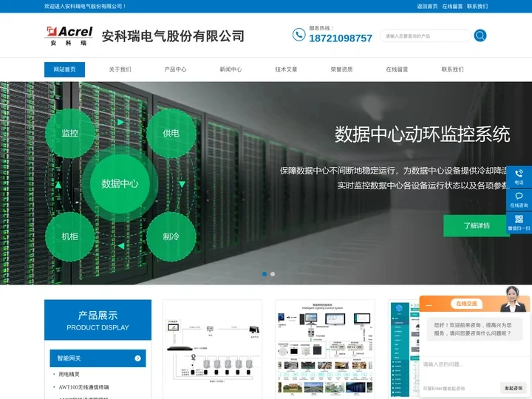Click the 制冷 green circle on banner

171,236
